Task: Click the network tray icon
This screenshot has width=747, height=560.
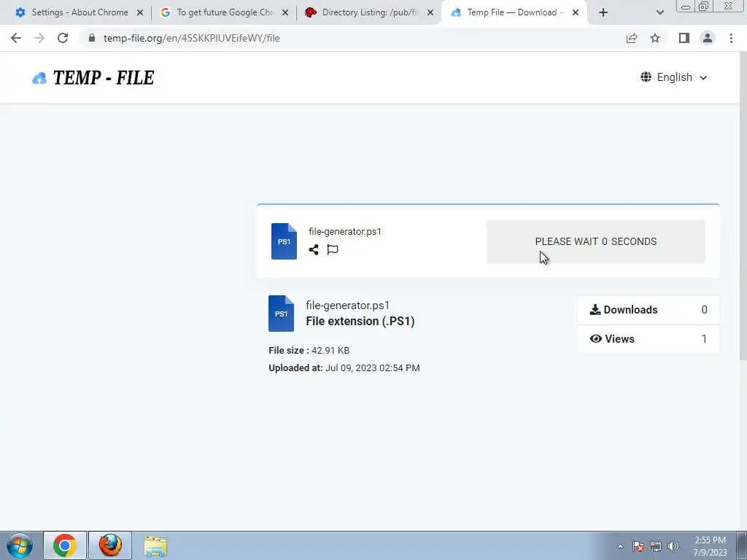Action: click(x=656, y=547)
